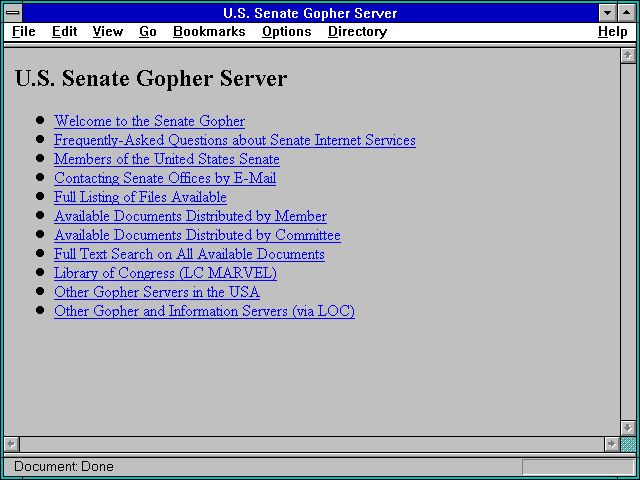Open Library of Congress (LC MARVEL) link

(x=165, y=273)
